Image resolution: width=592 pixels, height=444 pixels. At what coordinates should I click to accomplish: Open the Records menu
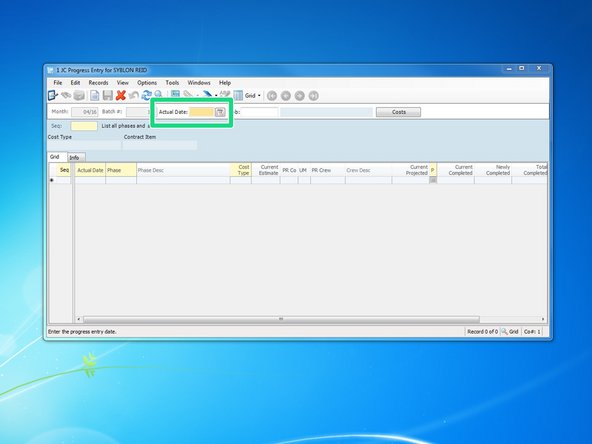(99, 83)
